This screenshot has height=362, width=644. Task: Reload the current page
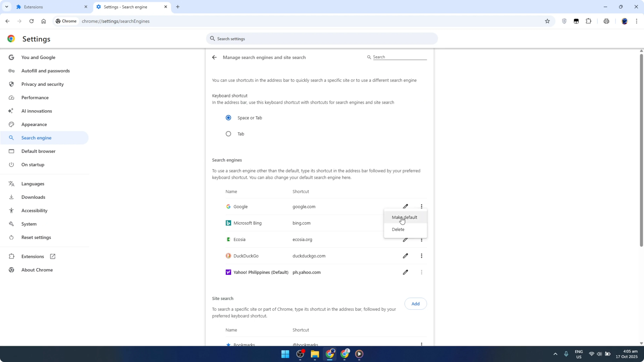(x=31, y=21)
